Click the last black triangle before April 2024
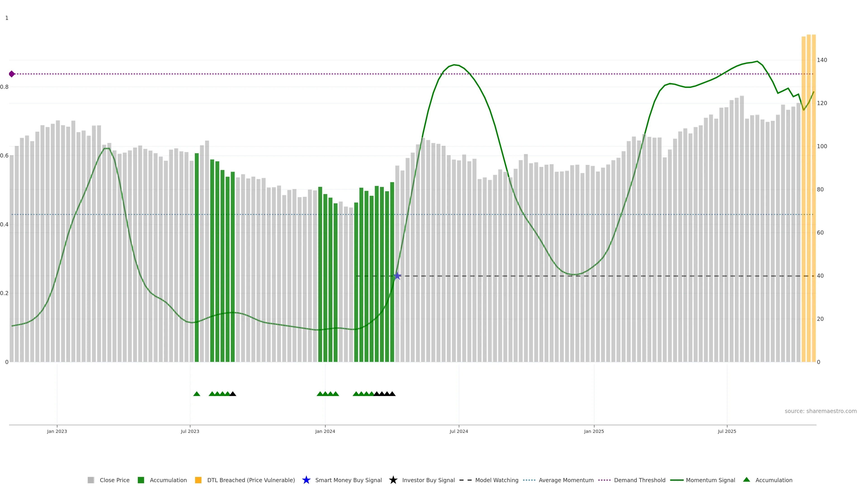 tap(392, 394)
